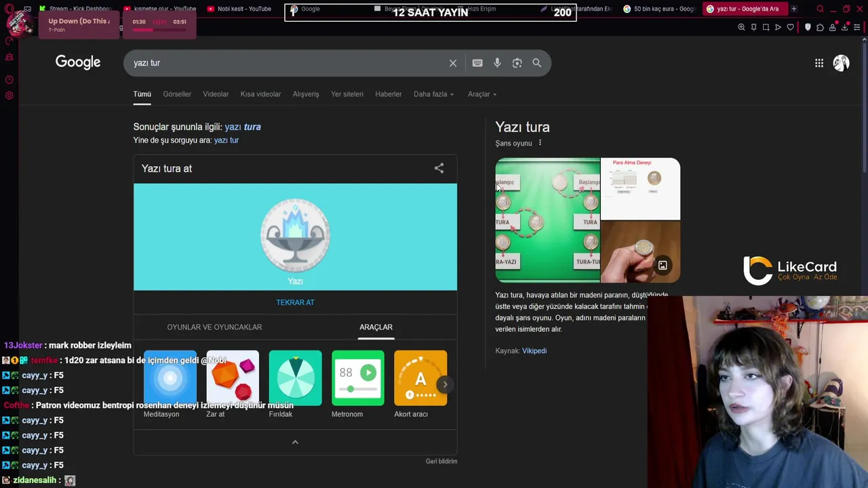This screenshot has height=488, width=868.
Task: Clear the Google search box text
Action: 453,63
